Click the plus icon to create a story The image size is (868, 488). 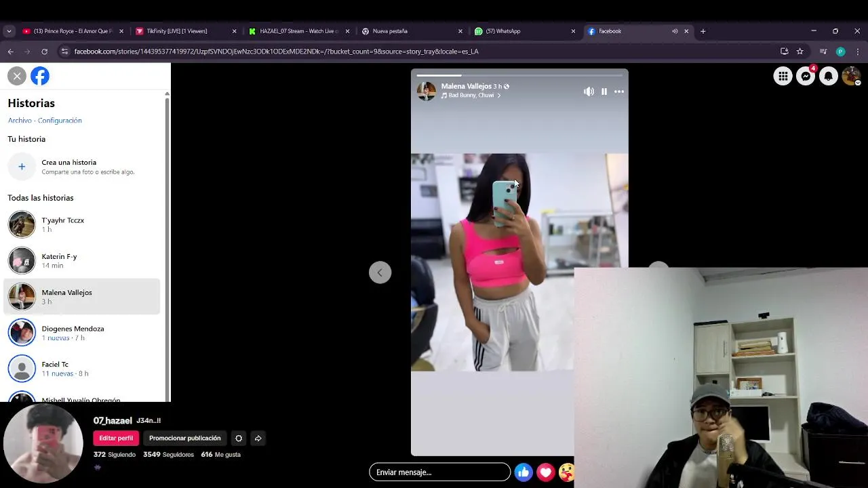point(22,167)
